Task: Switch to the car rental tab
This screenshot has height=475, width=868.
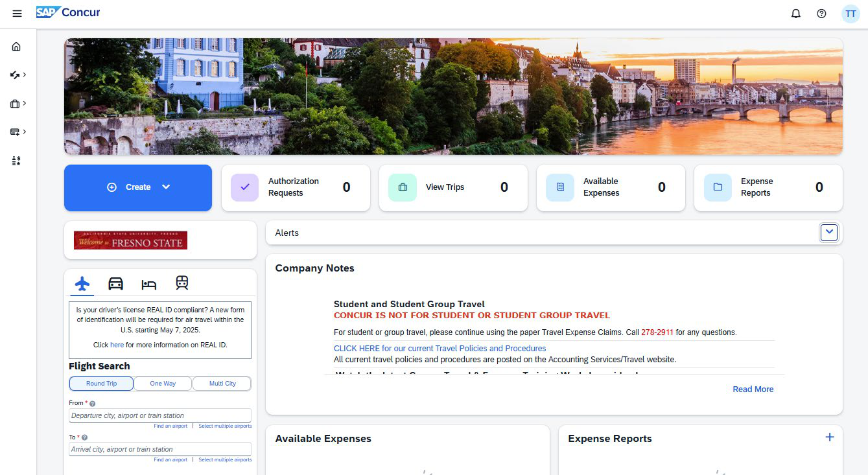Action: [115, 284]
